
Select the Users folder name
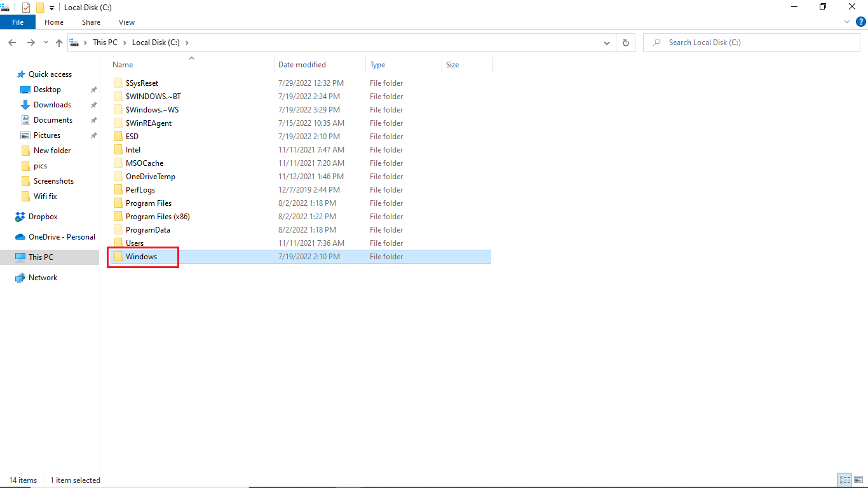pyautogui.click(x=135, y=243)
